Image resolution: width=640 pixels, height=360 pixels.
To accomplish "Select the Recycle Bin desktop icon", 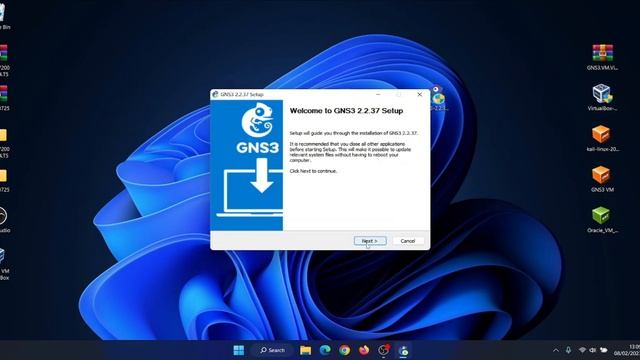I will pos(4,17).
